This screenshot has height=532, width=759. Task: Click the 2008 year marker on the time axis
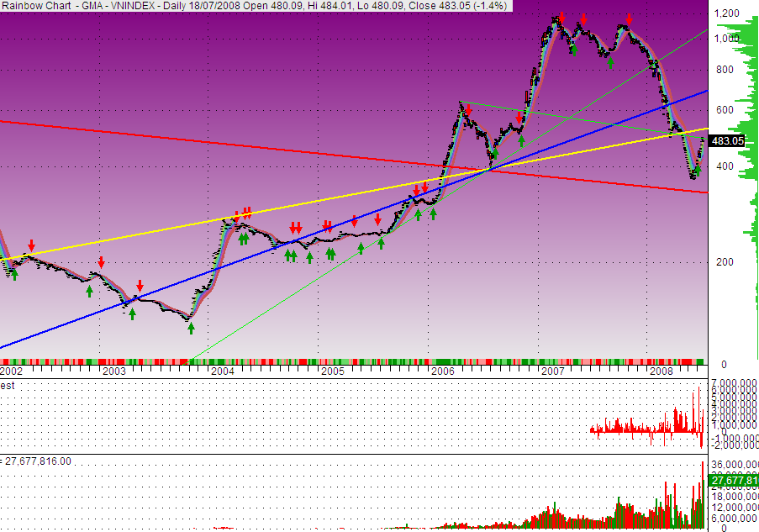[x=661, y=371]
